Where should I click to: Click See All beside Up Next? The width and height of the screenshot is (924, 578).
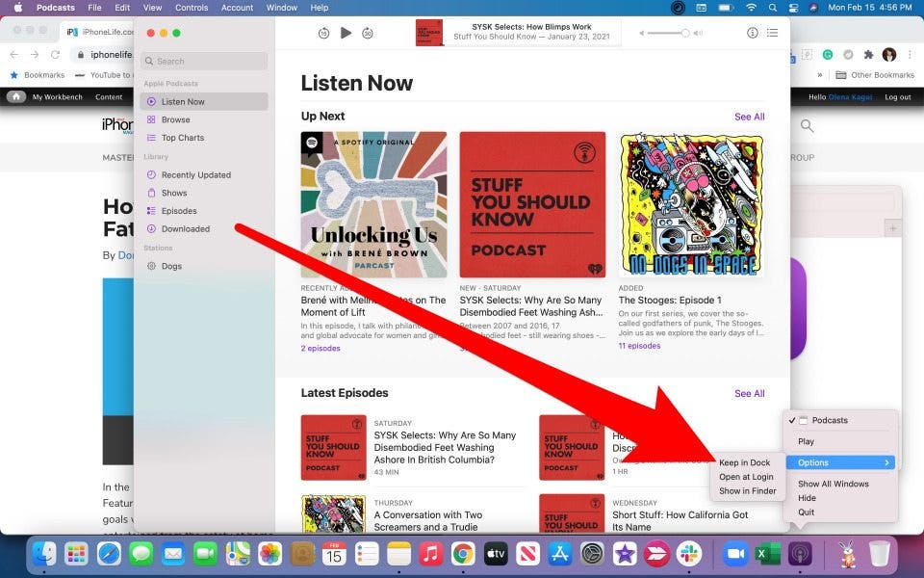(749, 117)
